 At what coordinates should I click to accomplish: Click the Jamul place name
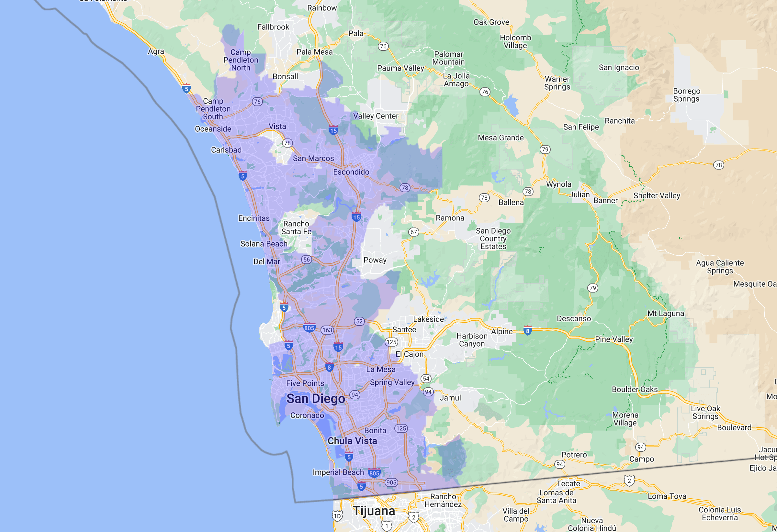coord(450,398)
